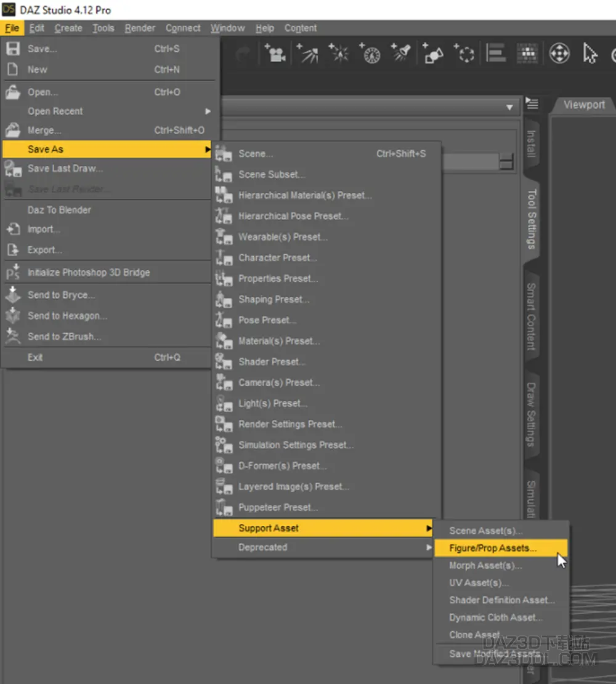Select the arrow Node Selection tool
Viewport: 616px width, 684px height.
pos(590,53)
